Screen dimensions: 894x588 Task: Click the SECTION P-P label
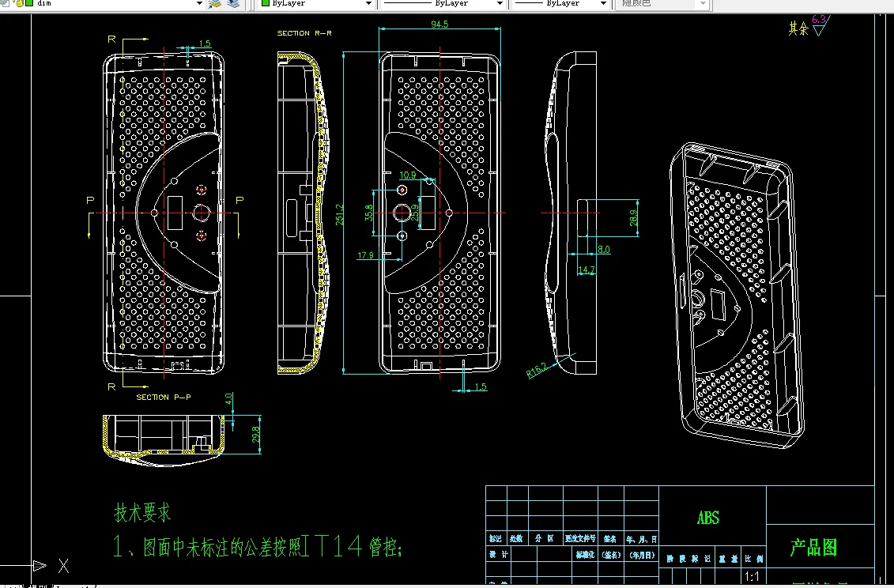point(164,397)
